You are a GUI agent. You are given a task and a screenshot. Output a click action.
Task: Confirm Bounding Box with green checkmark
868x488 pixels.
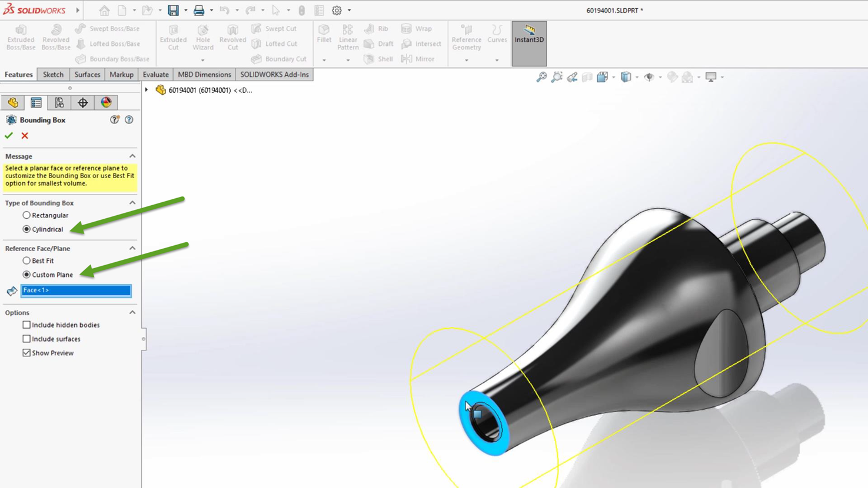[9, 136]
